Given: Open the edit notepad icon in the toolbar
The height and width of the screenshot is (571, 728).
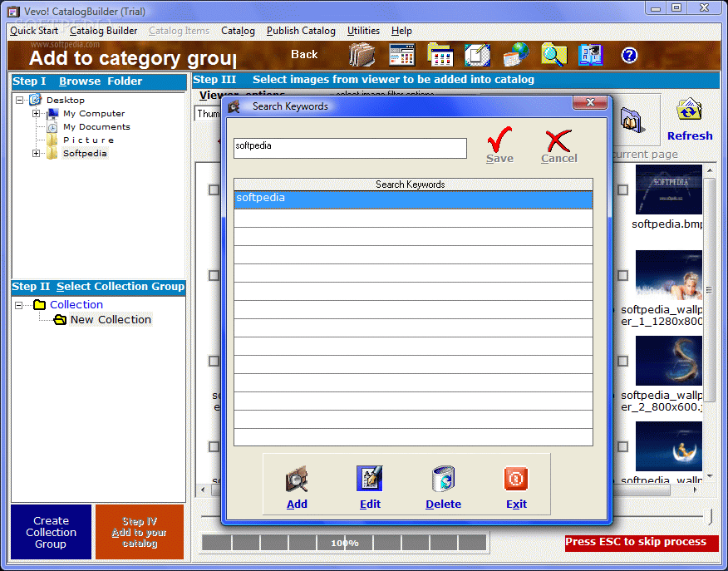Looking at the screenshot, I should [x=477, y=55].
